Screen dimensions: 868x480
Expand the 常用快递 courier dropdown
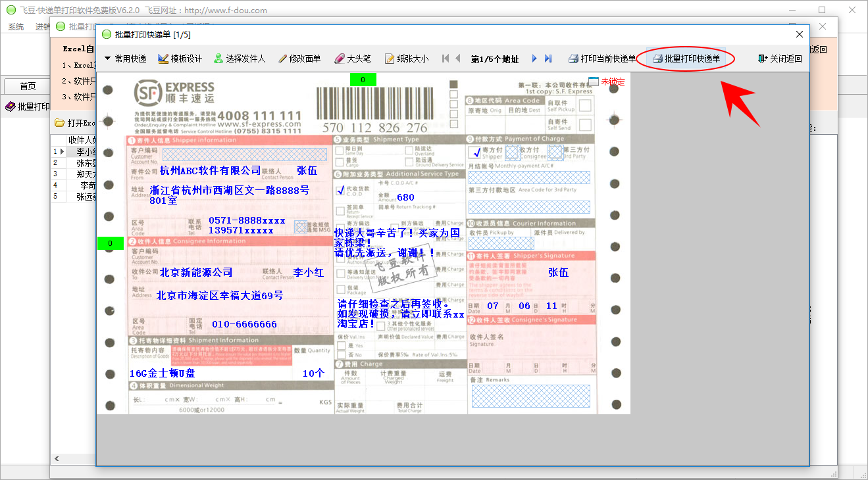click(125, 59)
